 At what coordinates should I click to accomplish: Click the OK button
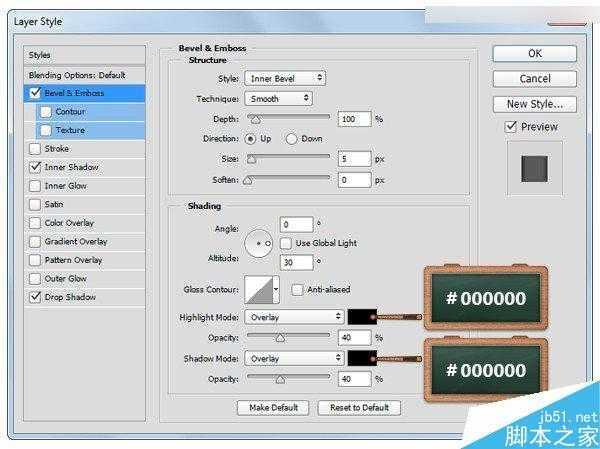(x=534, y=54)
